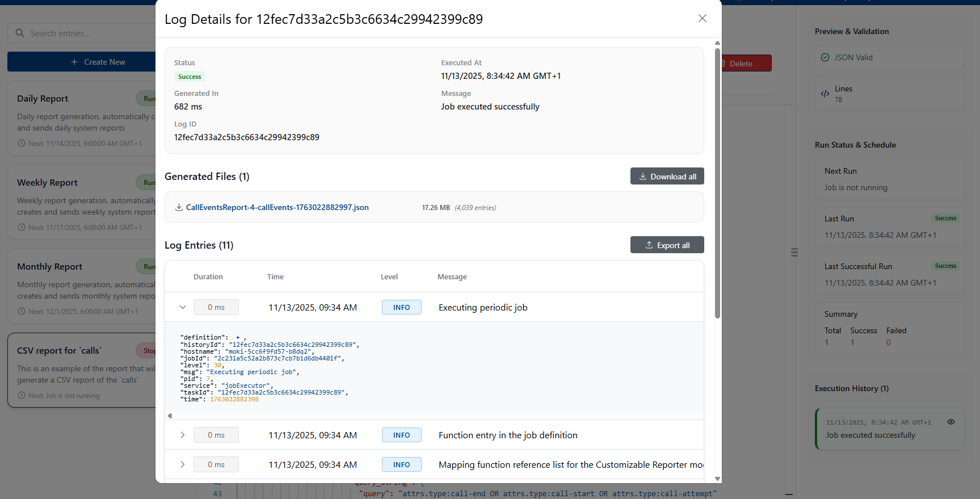Click the red Delete button
Screen dimensions: 980x499
(746, 64)
